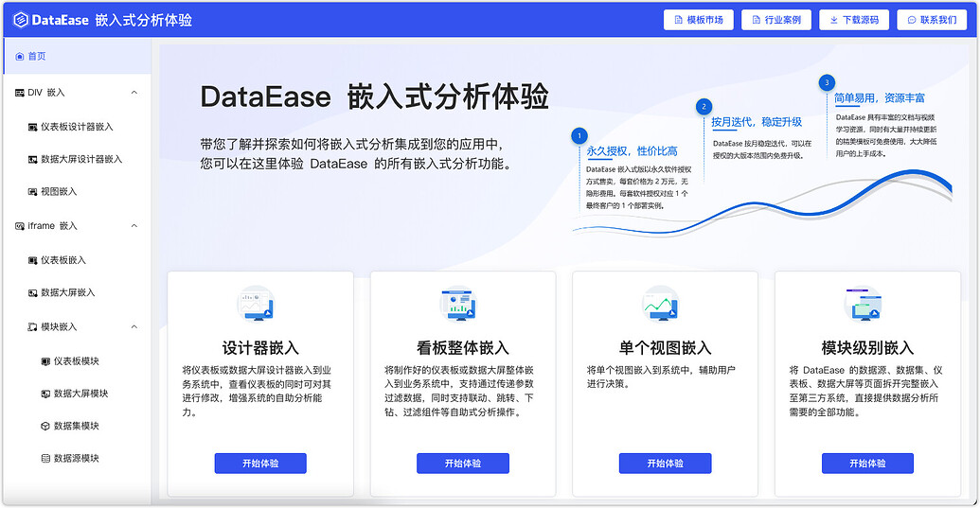Collapse the 模块嵌入 submenu chevron
This screenshot has height=508, width=980.
point(134,327)
